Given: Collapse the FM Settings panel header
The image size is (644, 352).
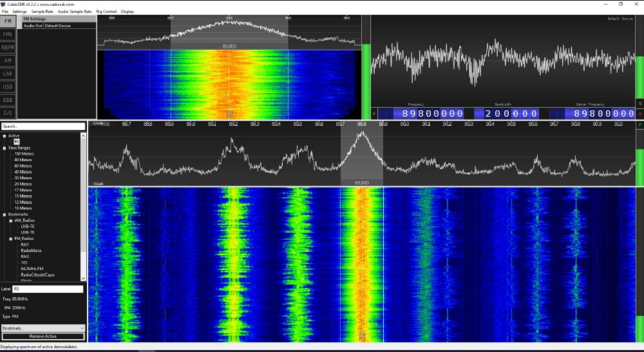Looking at the screenshot, I should click(x=20, y=19).
